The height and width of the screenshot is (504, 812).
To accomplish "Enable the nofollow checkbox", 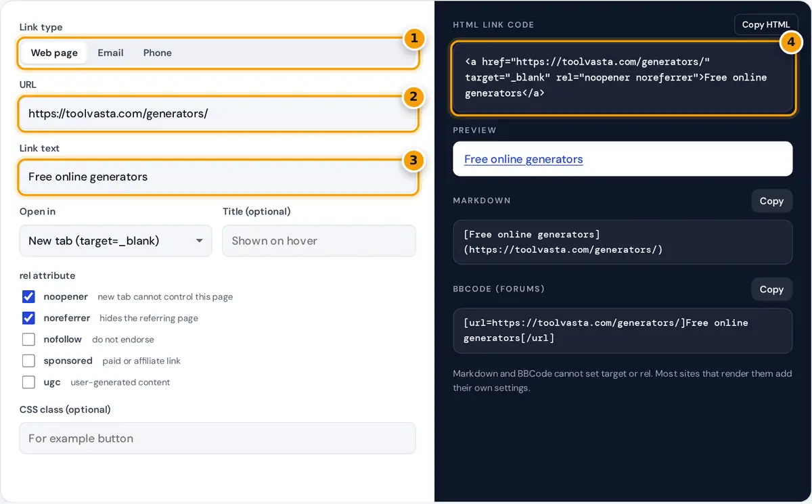I will tap(28, 339).
